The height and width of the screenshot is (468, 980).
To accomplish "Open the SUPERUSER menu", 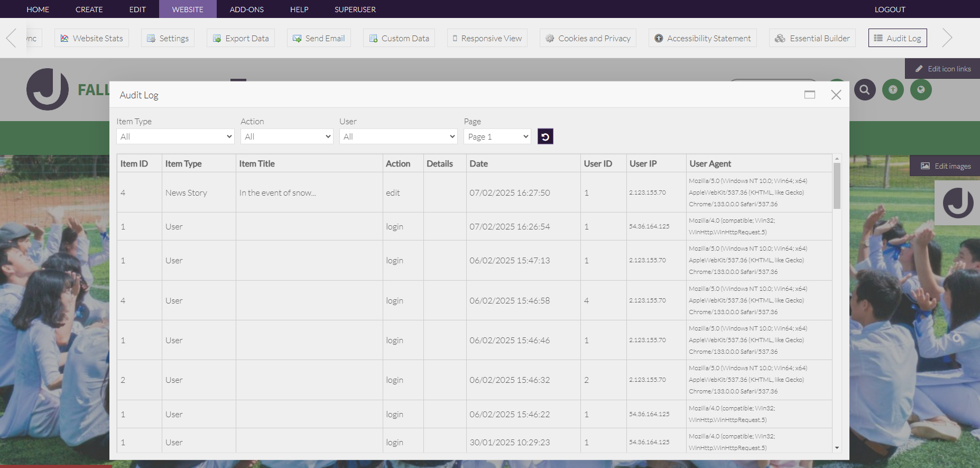I will (355, 10).
